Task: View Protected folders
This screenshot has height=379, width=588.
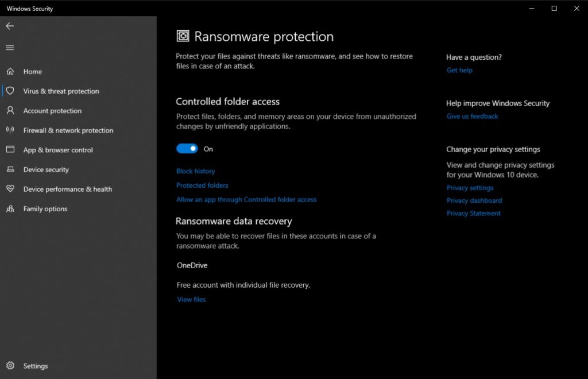Action: tap(202, 185)
